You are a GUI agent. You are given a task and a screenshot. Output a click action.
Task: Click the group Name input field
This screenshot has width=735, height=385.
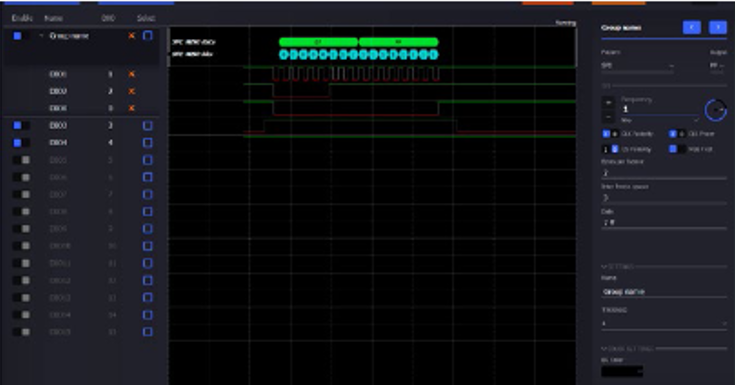click(664, 291)
